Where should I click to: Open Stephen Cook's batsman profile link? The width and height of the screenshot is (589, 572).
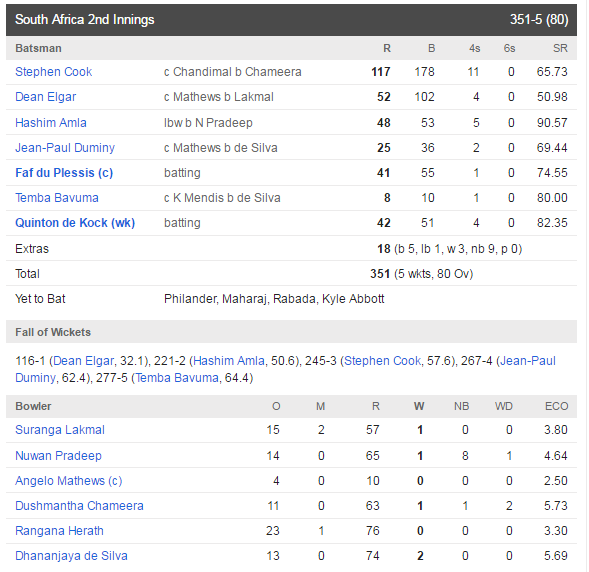coord(53,72)
